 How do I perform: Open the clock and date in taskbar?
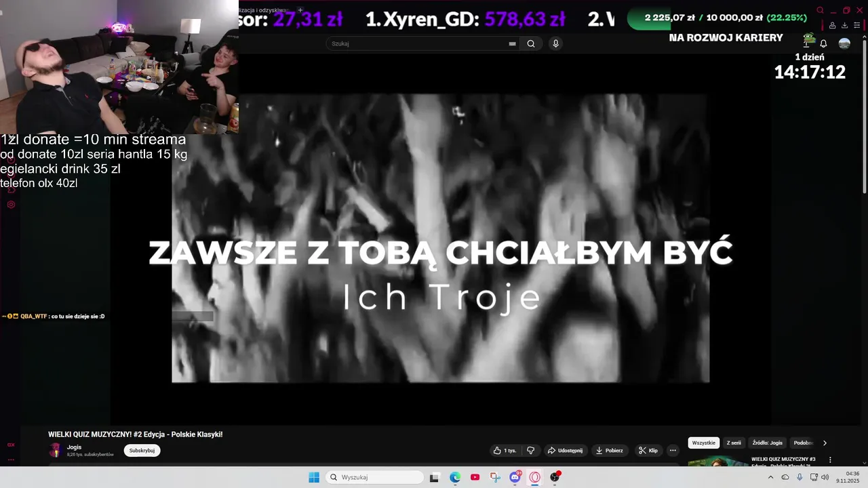(848, 477)
